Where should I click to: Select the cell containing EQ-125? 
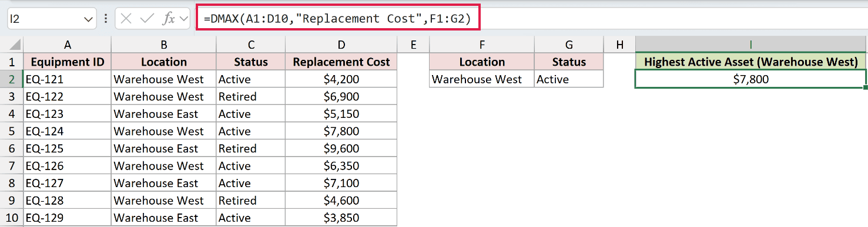click(68, 148)
